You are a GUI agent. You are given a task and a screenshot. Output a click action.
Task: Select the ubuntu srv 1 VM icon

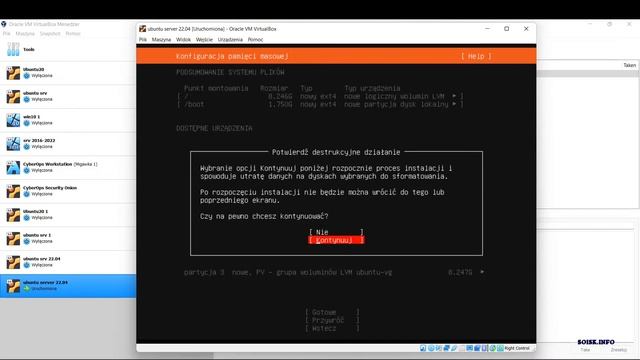[13, 238]
